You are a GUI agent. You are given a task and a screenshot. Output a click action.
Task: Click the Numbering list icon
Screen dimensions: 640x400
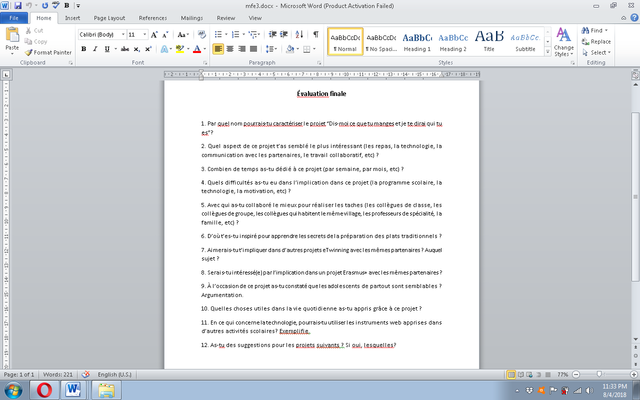coord(235,35)
